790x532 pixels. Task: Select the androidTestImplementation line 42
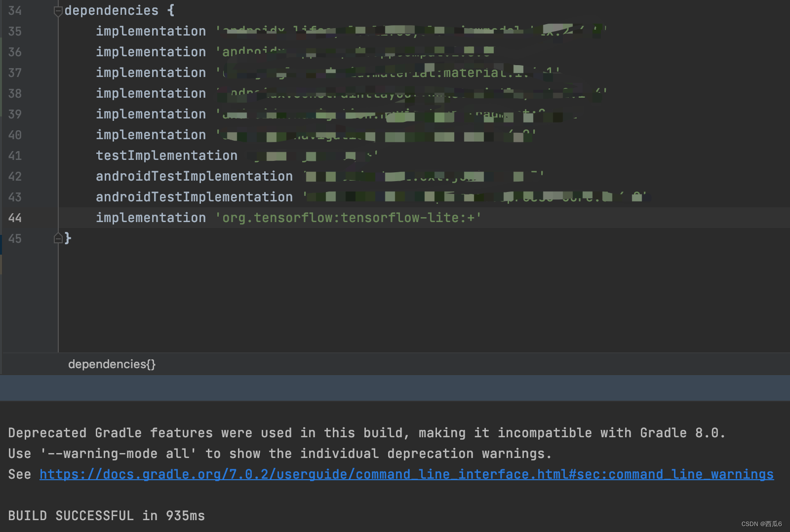[x=194, y=176]
